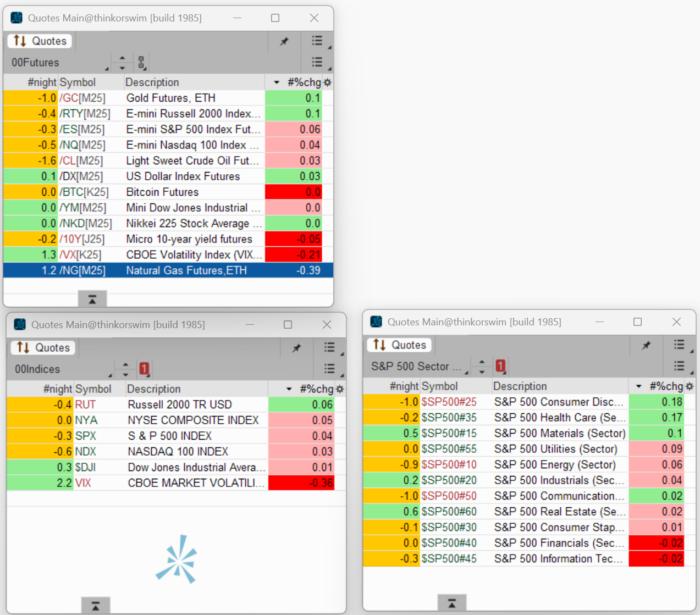The width and height of the screenshot is (700, 615).
Task: Select /YM[M25] Mini Dow Jones row
Action: tap(168, 208)
